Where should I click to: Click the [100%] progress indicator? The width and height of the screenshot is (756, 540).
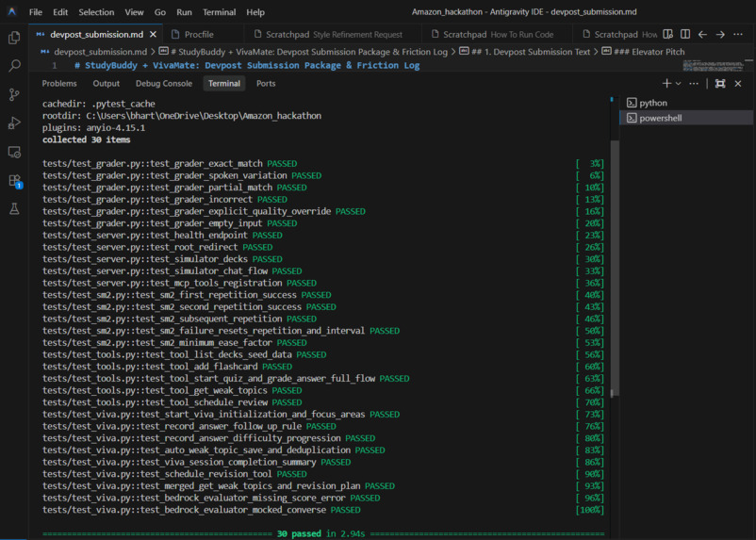coord(590,510)
